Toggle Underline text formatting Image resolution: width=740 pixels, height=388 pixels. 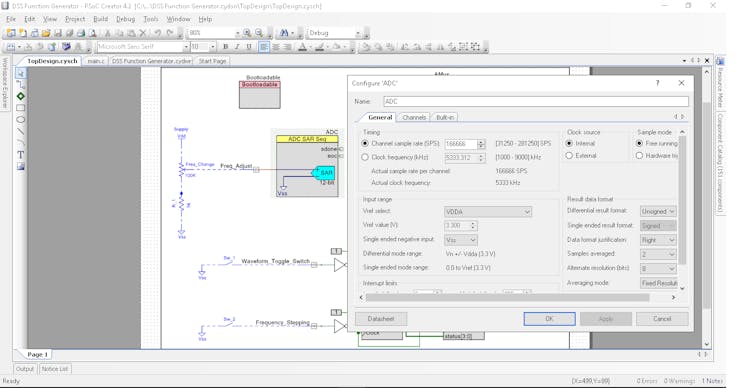pyautogui.click(x=249, y=47)
